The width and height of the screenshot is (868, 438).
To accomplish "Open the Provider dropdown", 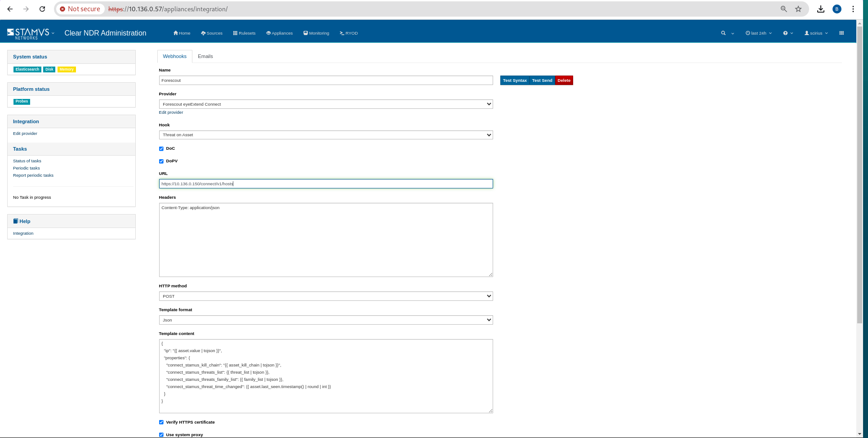I will (325, 104).
